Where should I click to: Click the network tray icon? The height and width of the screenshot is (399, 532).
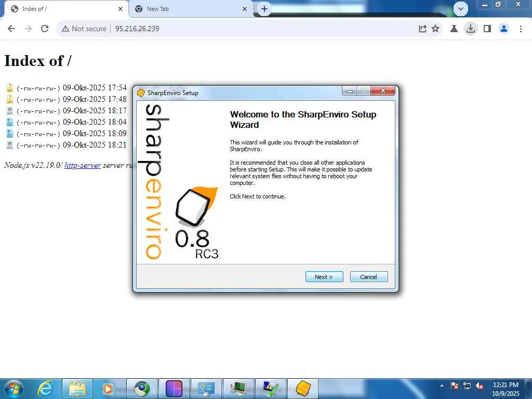(467, 386)
